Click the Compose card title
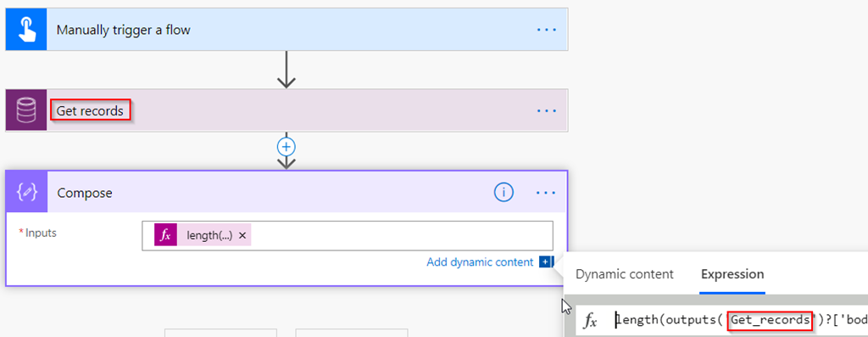The height and width of the screenshot is (337, 868). pyautogui.click(x=85, y=193)
